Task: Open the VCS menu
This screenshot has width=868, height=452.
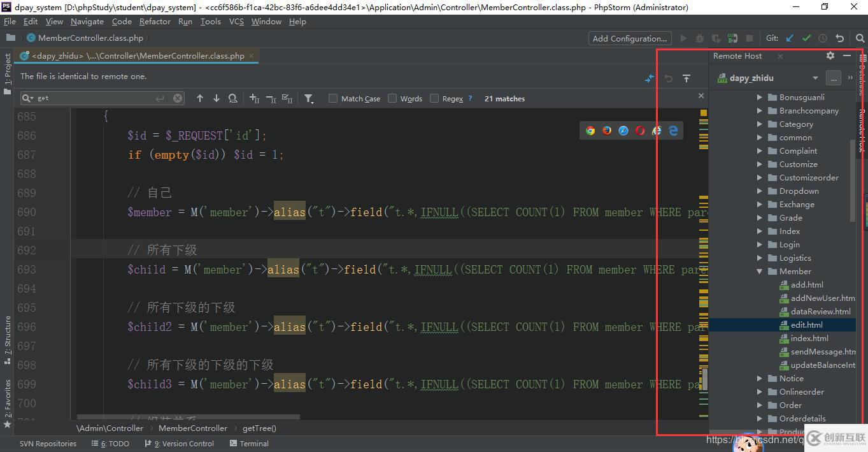Action: [x=236, y=21]
